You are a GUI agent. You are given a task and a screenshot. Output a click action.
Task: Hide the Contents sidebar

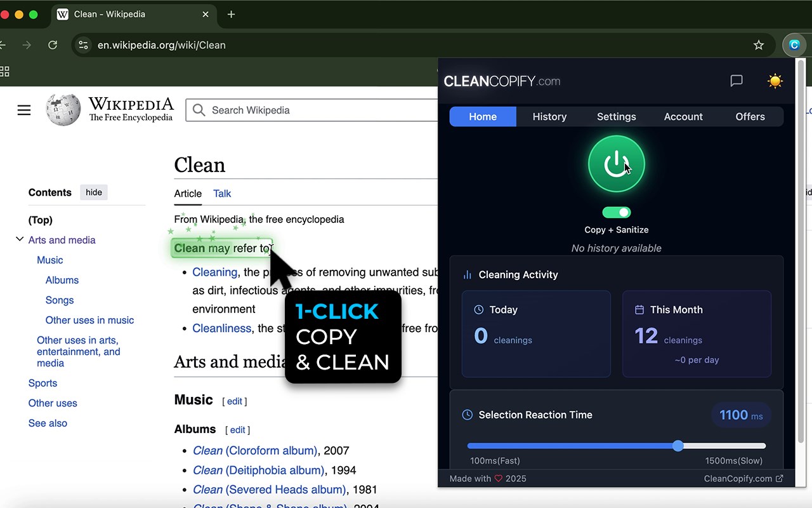94,192
